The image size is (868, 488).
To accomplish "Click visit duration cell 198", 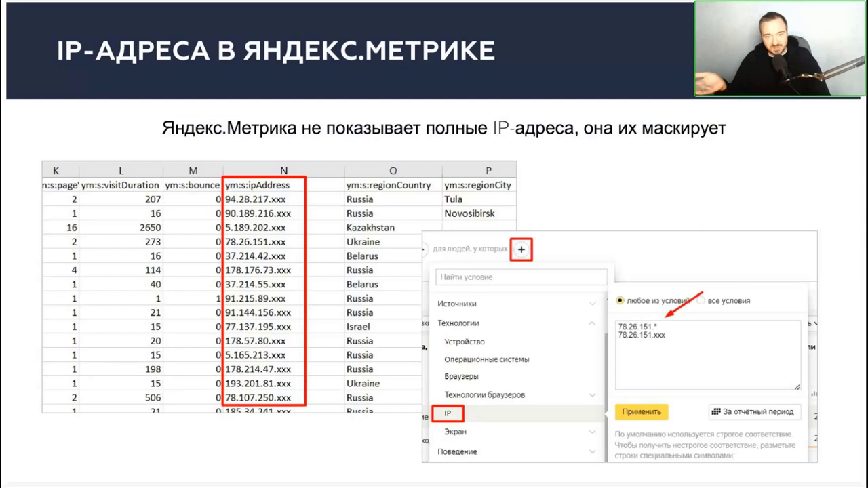I will [x=121, y=369].
